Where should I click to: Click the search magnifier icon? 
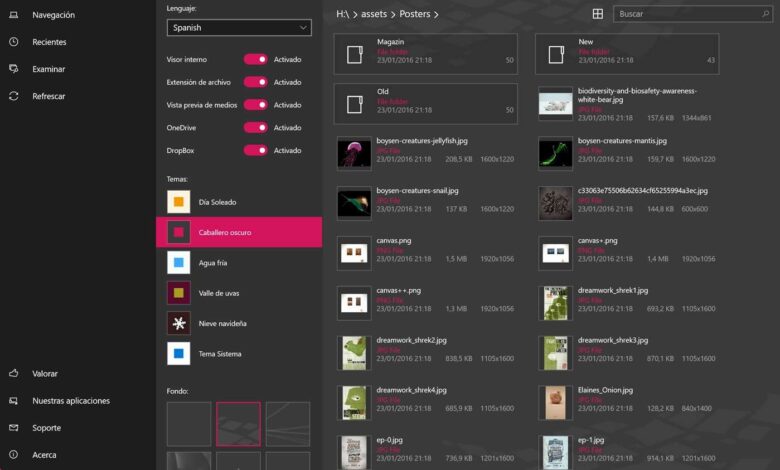(x=766, y=14)
